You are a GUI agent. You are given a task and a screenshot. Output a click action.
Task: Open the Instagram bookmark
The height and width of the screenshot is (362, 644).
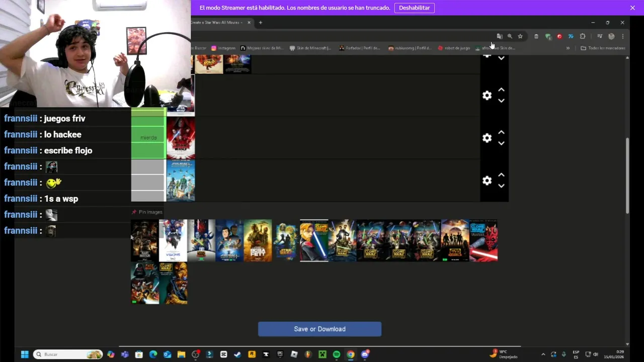pyautogui.click(x=223, y=48)
